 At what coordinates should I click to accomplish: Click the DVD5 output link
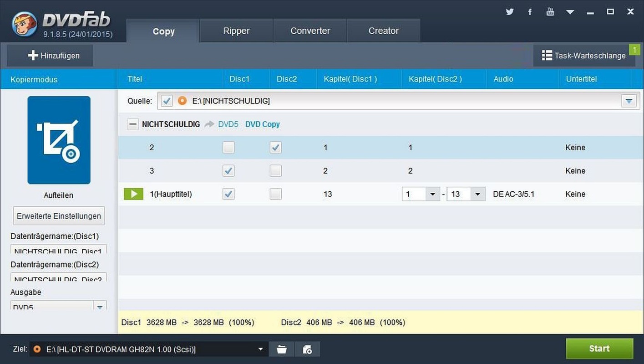[x=228, y=124]
